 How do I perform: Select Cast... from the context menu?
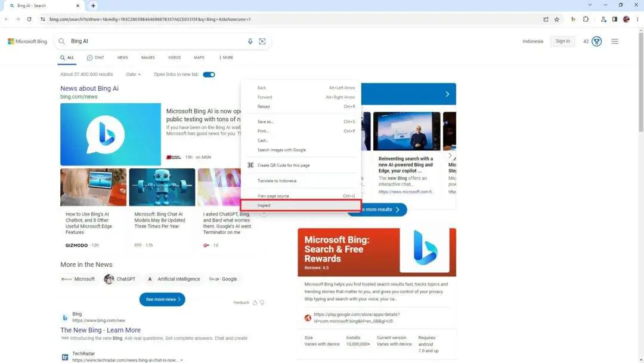(301, 140)
